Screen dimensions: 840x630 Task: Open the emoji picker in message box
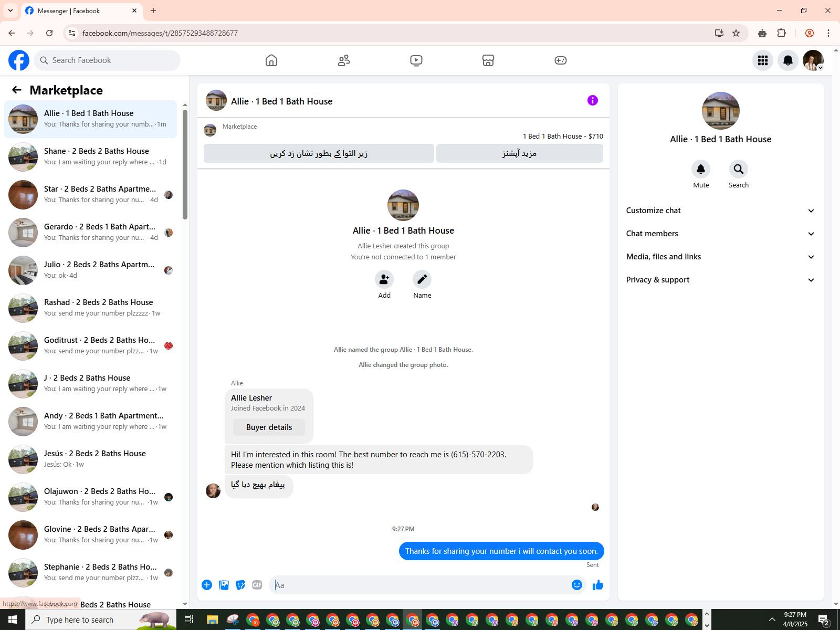click(x=577, y=585)
